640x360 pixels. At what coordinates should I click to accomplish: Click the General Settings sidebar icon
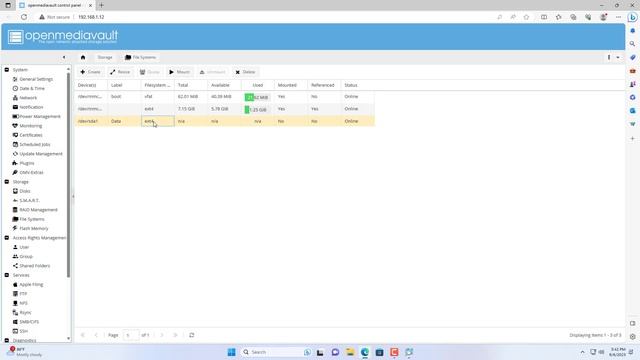15,79
